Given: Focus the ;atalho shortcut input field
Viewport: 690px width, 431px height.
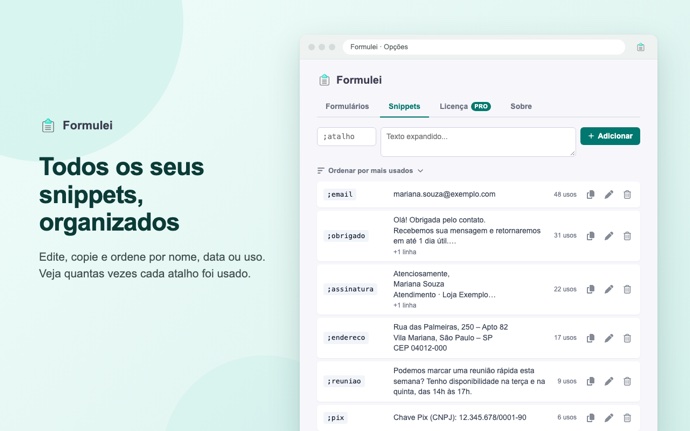Looking at the screenshot, I should [347, 136].
